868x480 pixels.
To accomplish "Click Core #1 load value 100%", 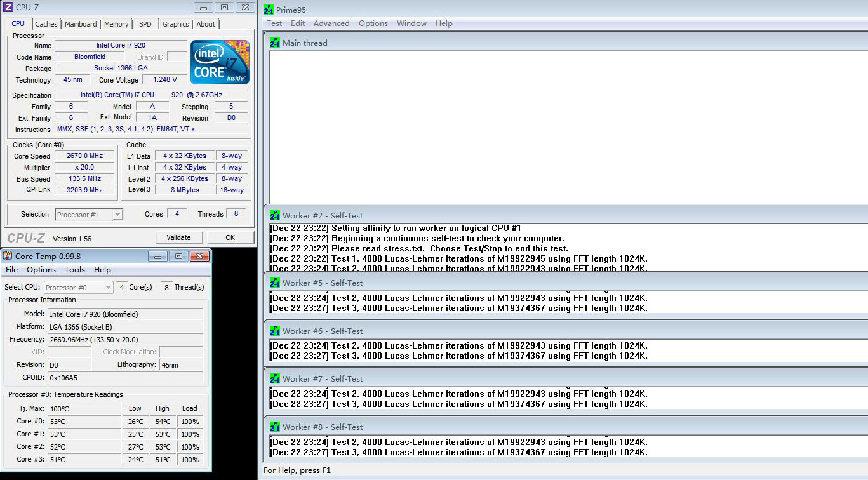I will pos(190,434).
